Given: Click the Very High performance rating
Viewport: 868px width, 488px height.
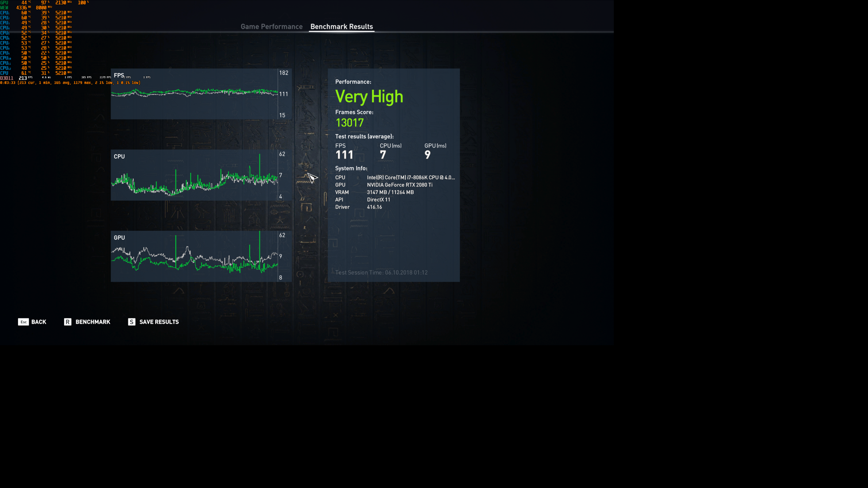Looking at the screenshot, I should [369, 97].
